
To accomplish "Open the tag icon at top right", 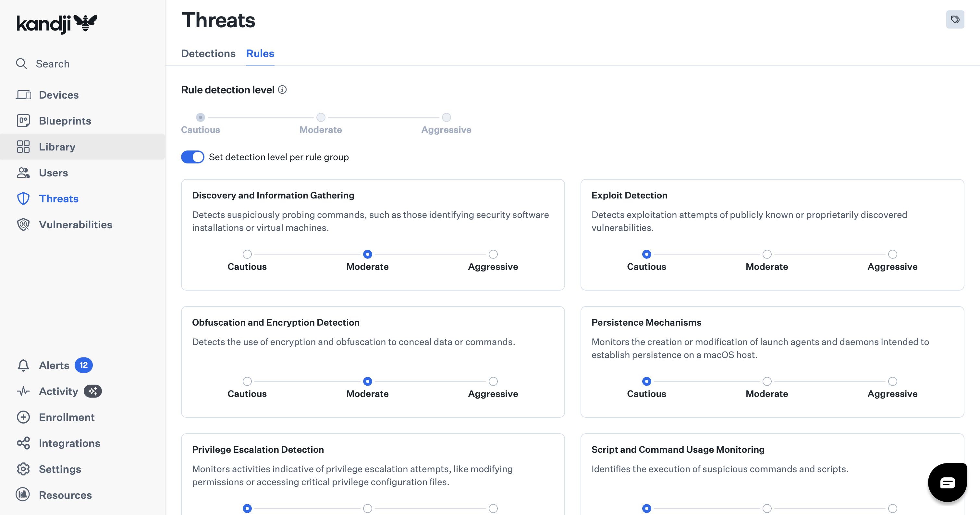I will click(x=955, y=19).
